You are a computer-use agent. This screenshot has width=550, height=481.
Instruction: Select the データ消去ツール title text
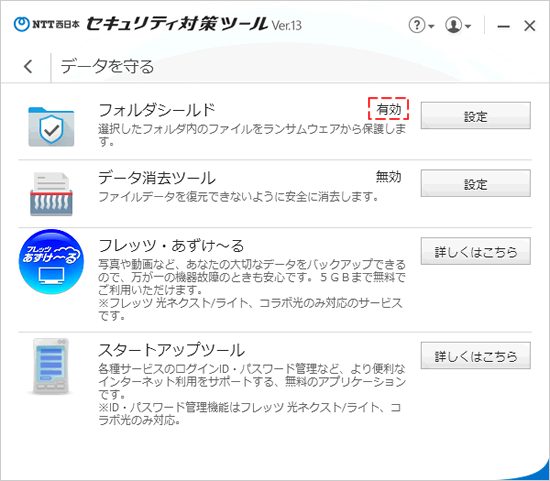point(157,178)
